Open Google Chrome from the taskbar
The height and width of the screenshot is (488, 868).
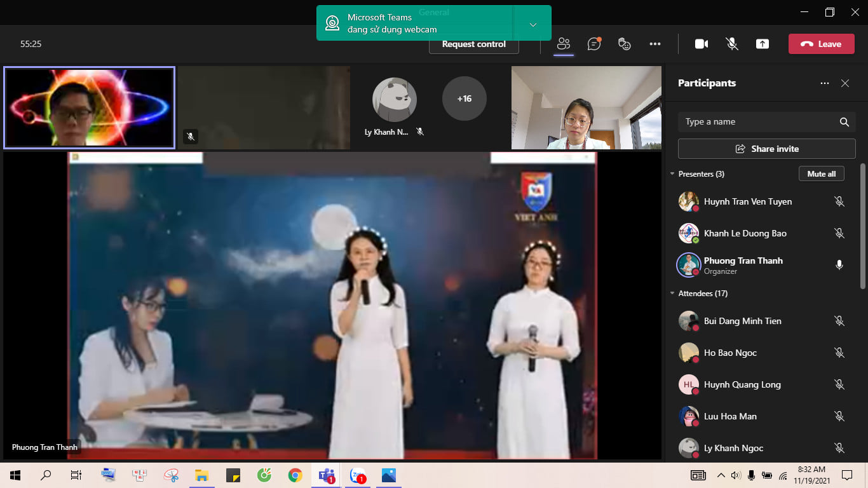(295, 475)
